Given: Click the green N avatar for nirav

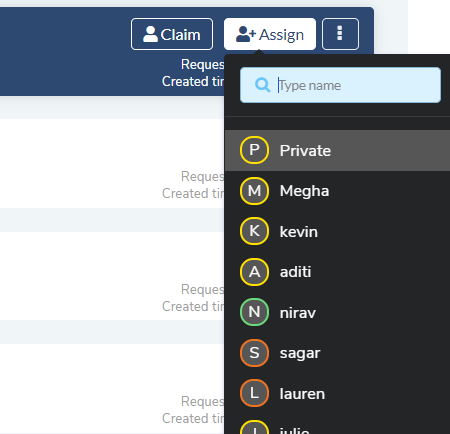Looking at the screenshot, I should [x=254, y=312].
